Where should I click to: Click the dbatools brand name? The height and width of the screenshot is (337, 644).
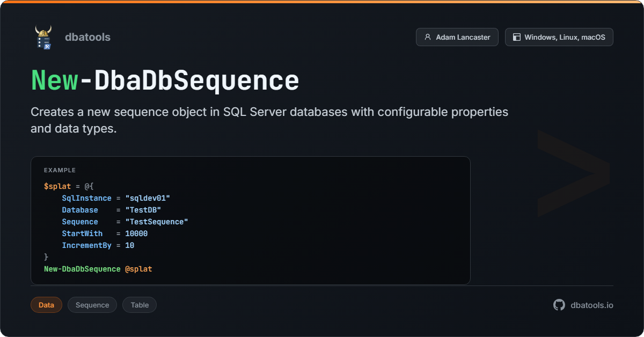[87, 37]
